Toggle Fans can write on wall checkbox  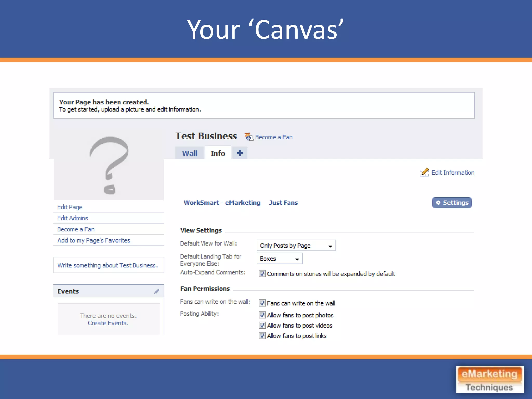click(262, 303)
